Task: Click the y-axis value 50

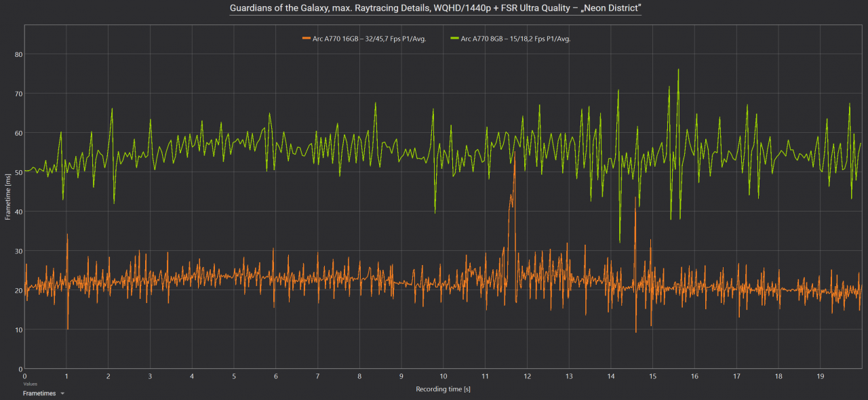Action: 19,172
